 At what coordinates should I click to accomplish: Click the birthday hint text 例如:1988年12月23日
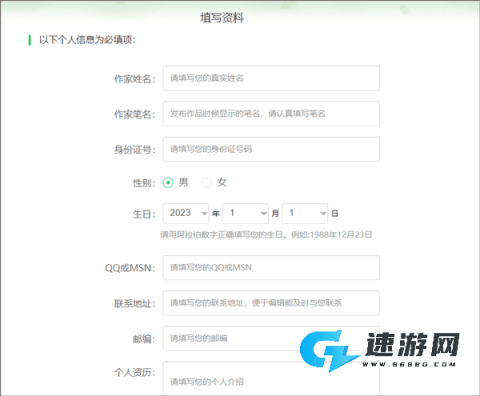[x=332, y=235]
